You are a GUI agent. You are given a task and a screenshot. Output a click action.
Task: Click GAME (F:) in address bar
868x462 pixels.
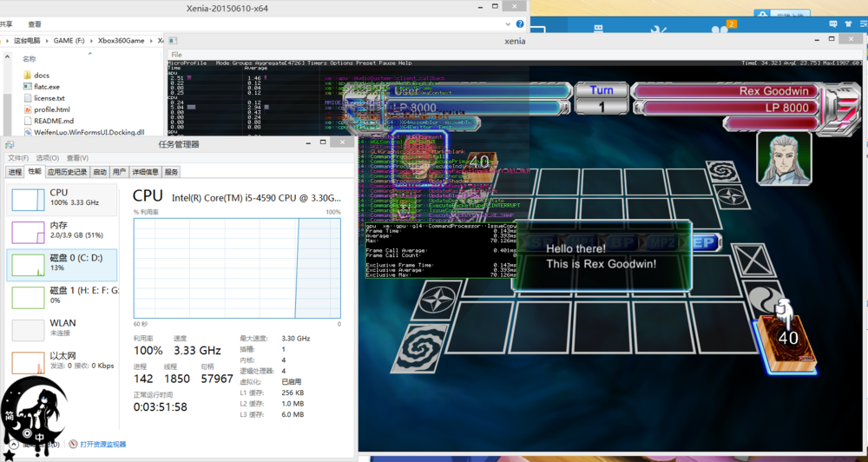click(69, 41)
